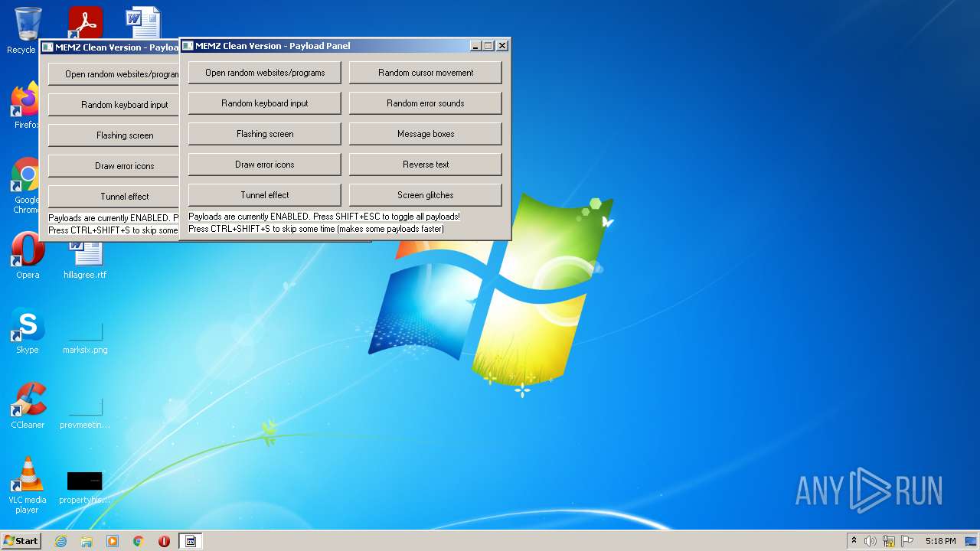The width and height of the screenshot is (980, 551).
Task: Open the network status tray icon
Action: [889, 541]
